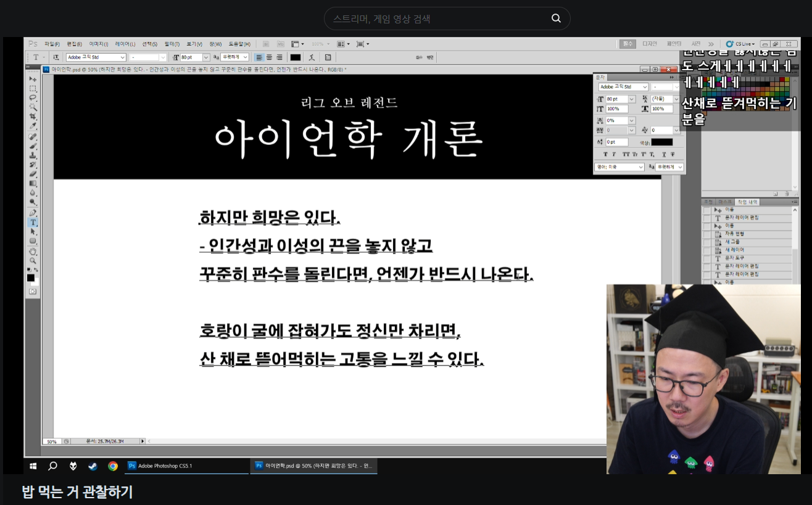Toggle Subscript in Character panel
812x505 pixels.
tap(652, 154)
